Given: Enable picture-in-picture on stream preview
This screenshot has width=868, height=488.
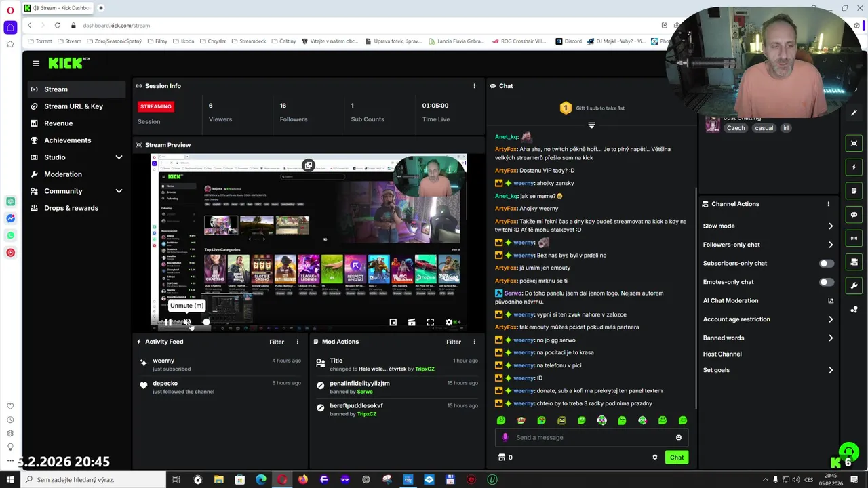Looking at the screenshot, I should (x=393, y=323).
